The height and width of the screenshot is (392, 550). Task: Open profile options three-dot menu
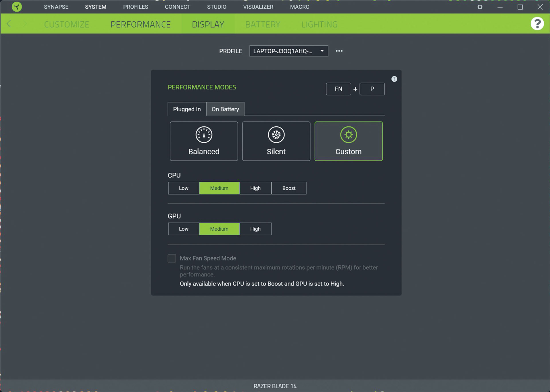point(339,51)
